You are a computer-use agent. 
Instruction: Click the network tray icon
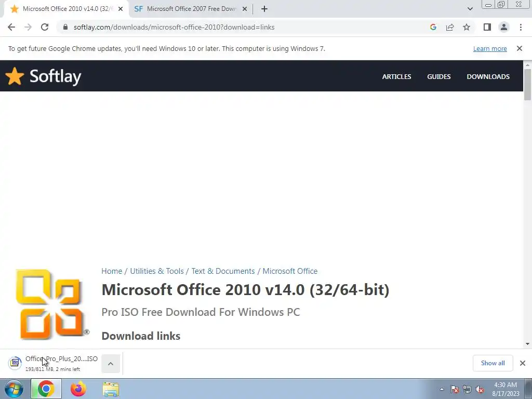(467, 389)
